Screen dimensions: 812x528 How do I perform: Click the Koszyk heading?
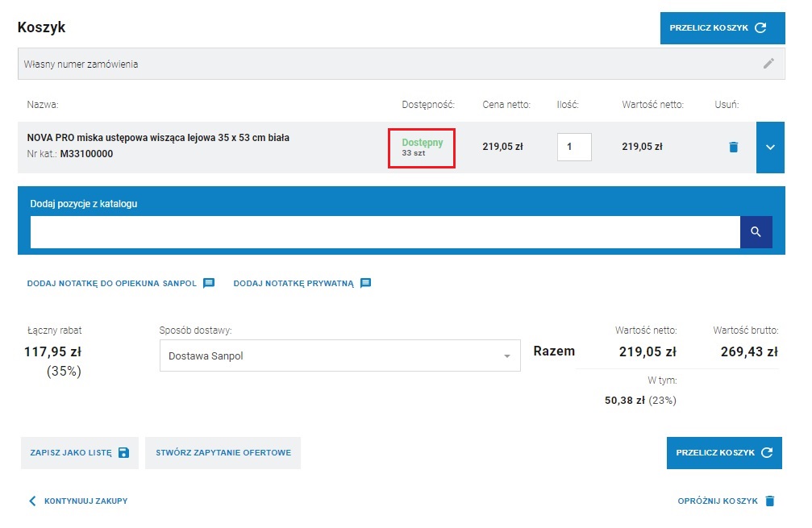(41, 27)
